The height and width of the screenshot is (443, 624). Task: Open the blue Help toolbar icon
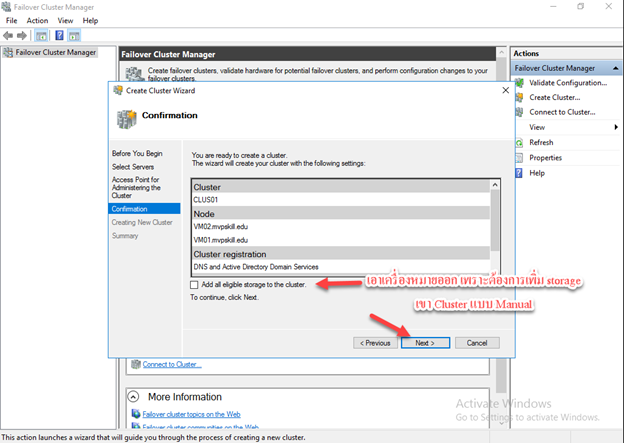coord(59,36)
